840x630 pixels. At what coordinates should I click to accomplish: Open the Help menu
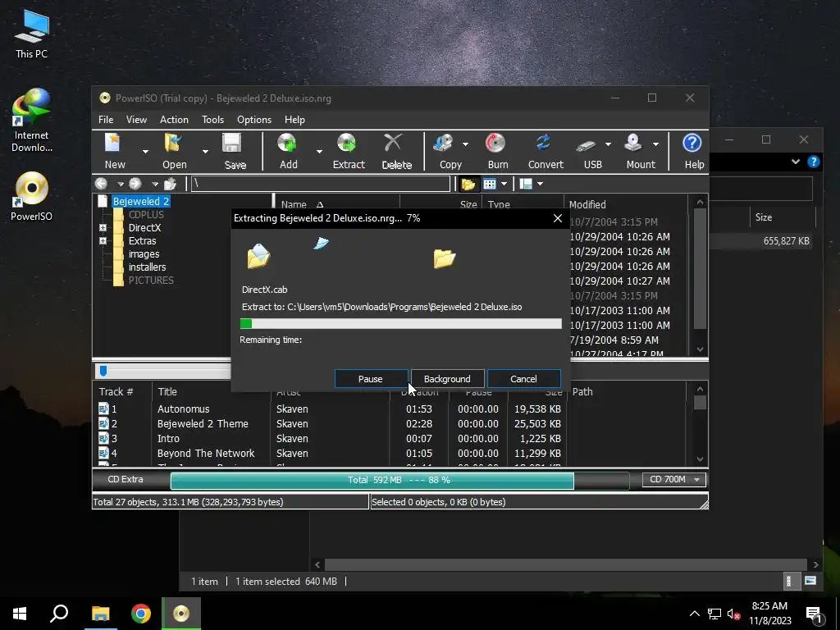coord(294,120)
